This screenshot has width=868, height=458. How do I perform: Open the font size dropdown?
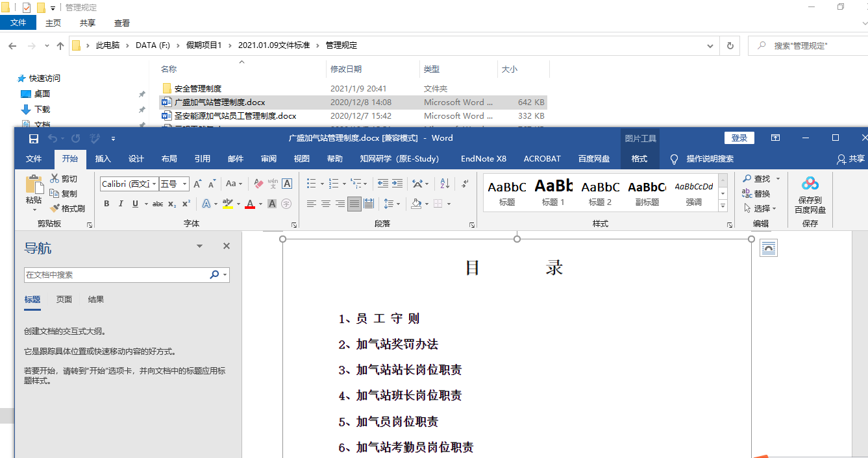click(x=184, y=184)
